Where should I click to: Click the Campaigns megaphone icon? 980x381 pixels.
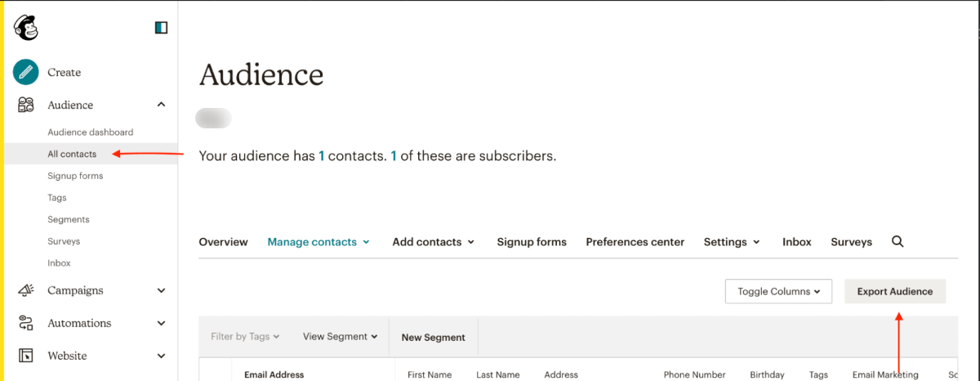(26, 290)
